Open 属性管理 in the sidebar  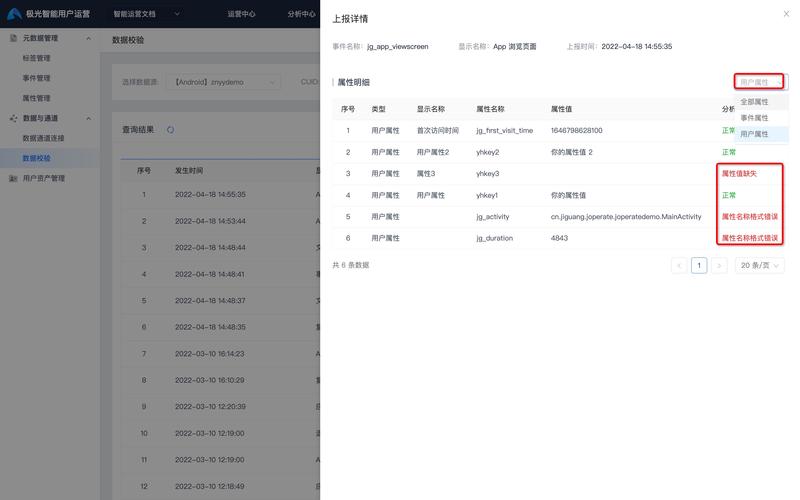[x=36, y=98]
